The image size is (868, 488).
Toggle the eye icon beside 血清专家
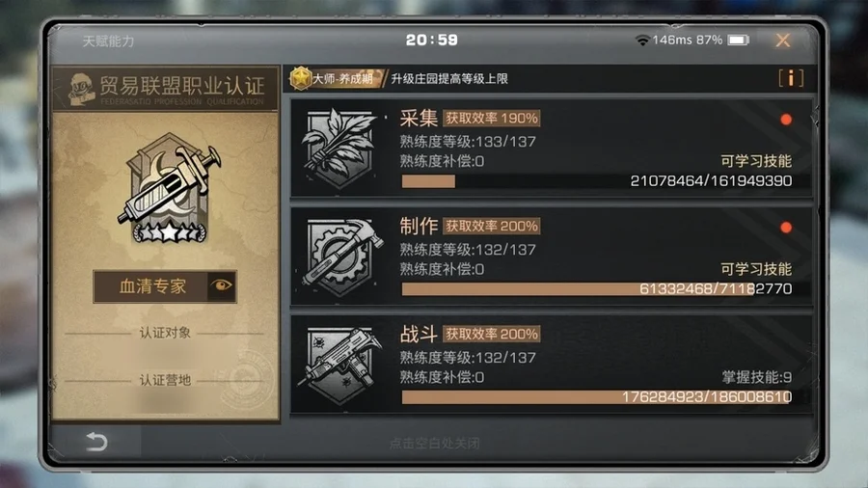point(222,286)
